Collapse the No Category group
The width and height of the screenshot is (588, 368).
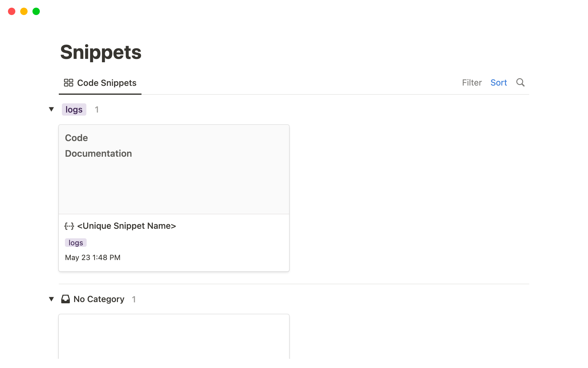pos(51,299)
